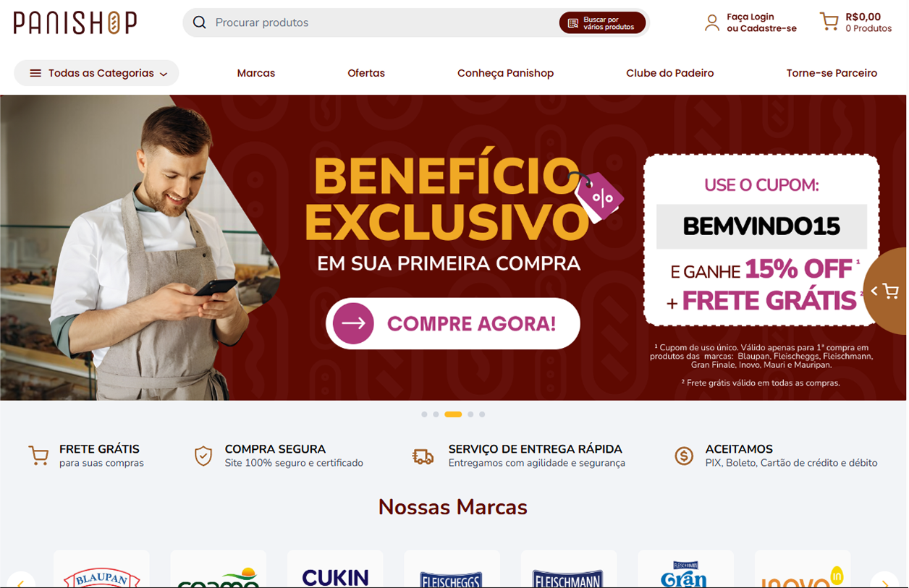This screenshot has height=588, width=909.
Task: Click the arrow icon in Compre Agora
Action: point(353,323)
